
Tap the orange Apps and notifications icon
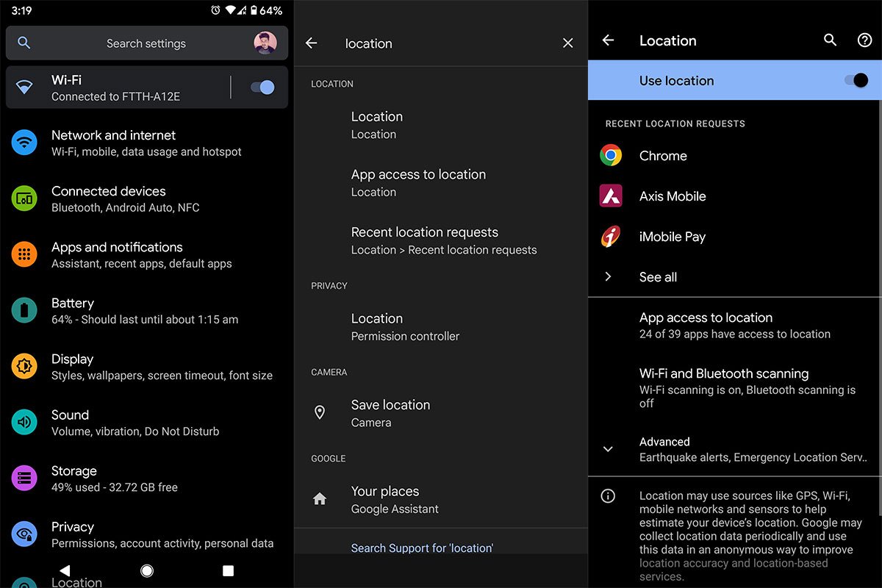(24, 254)
